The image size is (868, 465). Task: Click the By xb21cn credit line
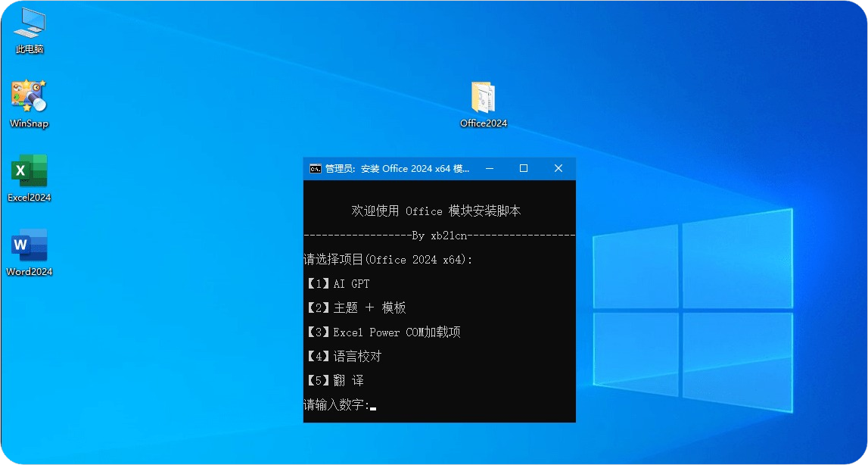[x=439, y=236]
